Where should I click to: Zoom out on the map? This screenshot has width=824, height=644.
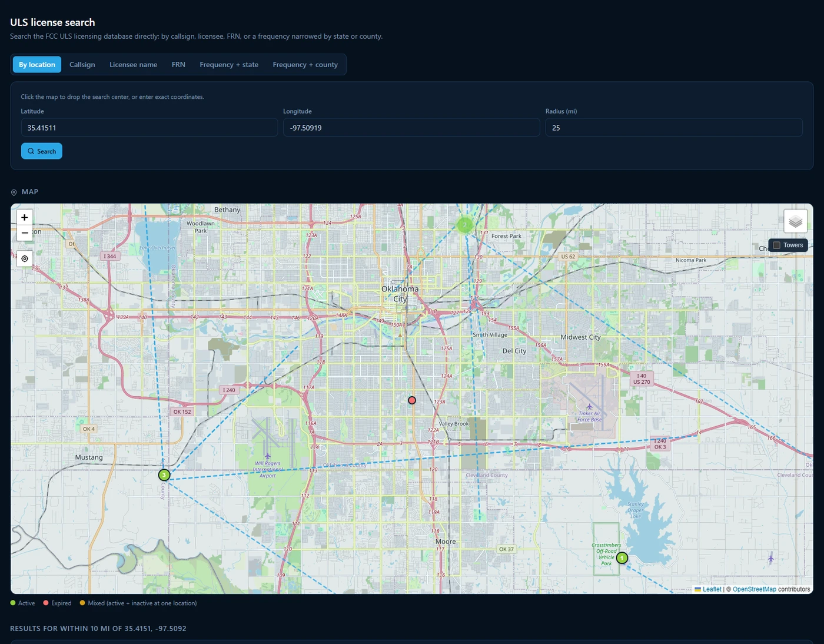25,233
